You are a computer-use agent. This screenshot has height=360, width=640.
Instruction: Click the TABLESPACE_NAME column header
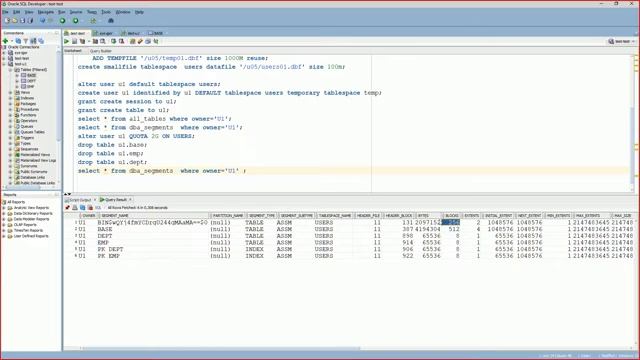point(335,216)
